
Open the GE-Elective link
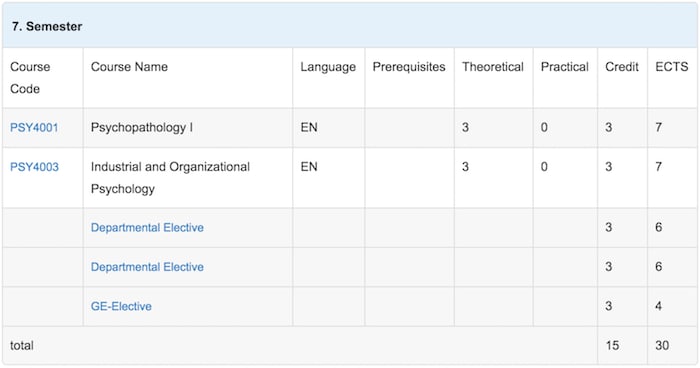[x=121, y=306]
